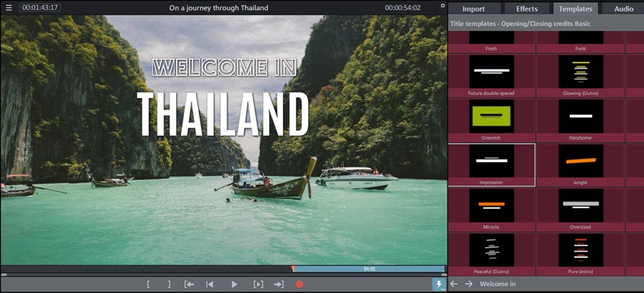
Task: Navigate forward with the right arrow
Action: 469,284
